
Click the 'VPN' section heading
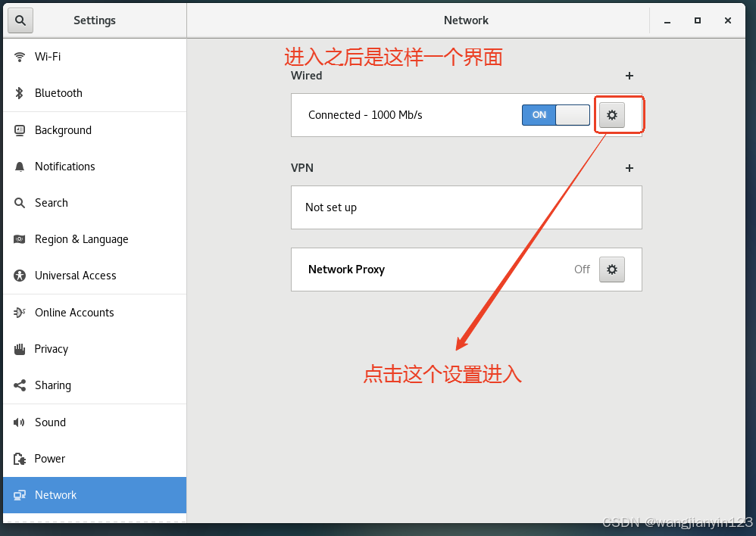[301, 168]
